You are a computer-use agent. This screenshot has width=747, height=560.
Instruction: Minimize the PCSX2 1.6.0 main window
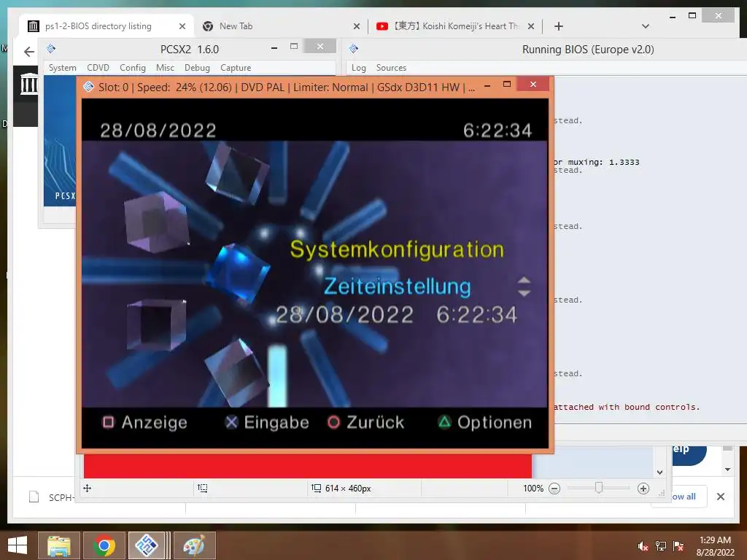pos(274,47)
